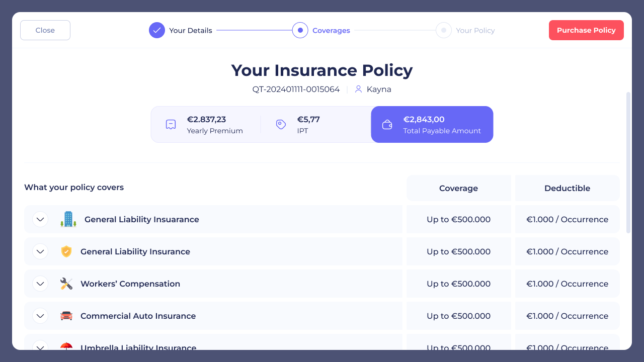Jump to the Your Policy step
Image resolution: width=644 pixels, height=362 pixels.
(444, 30)
